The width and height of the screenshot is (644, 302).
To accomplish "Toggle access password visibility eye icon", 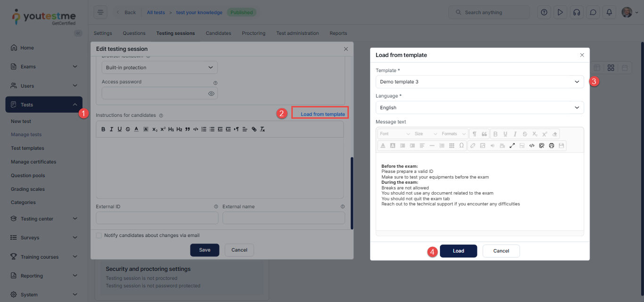I will (x=212, y=94).
